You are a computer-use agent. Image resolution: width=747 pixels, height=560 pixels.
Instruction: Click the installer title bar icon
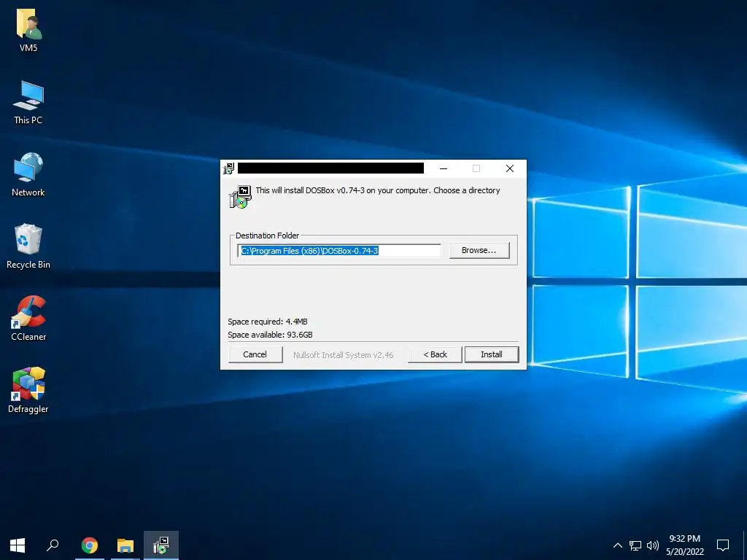click(x=228, y=168)
